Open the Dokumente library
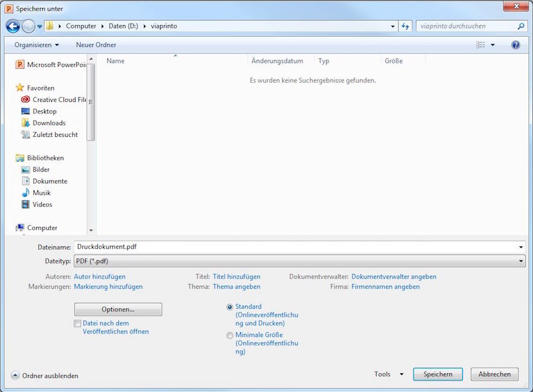The height and width of the screenshot is (392, 533). point(45,181)
